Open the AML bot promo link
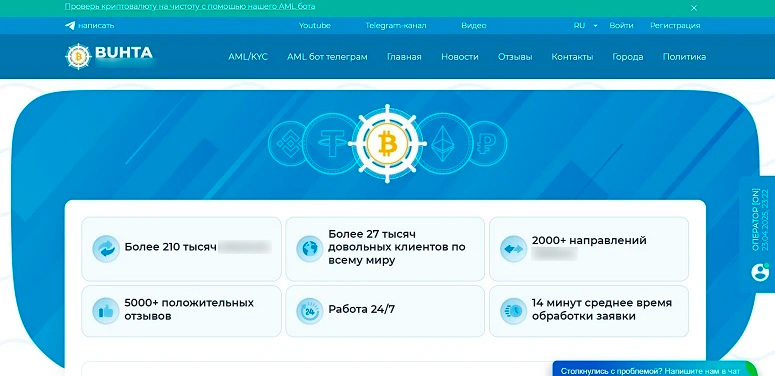Image resolution: width=775 pixels, height=376 pixels. 190,6
